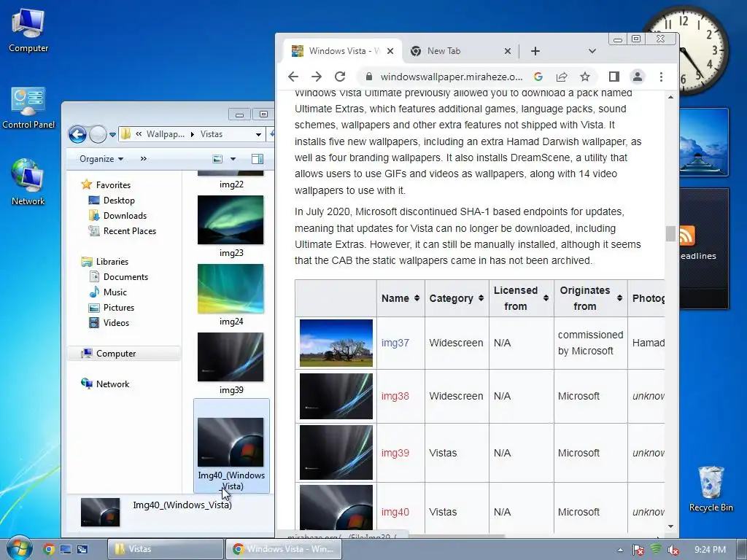Click img37 tree landscape thumbnail
The width and height of the screenshot is (747, 560).
[336, 343]
